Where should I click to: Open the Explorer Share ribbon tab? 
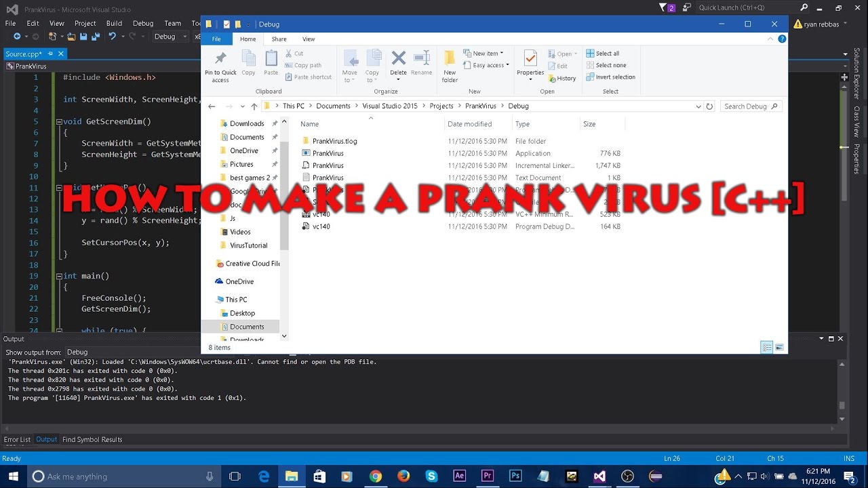click(279, 39)
